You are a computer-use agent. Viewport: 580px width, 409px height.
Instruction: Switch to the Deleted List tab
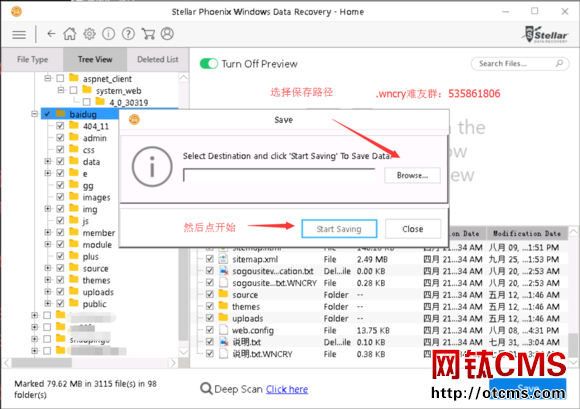pyautogui.click(x=158, y=59)
